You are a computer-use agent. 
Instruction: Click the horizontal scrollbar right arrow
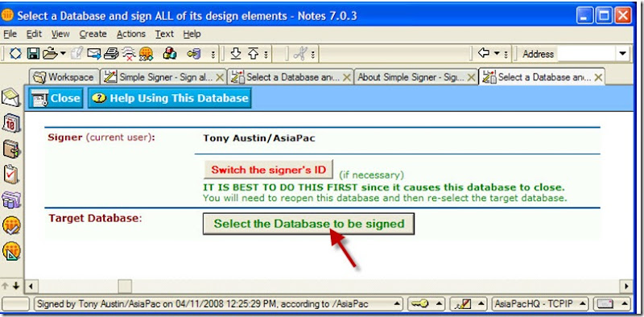pos(627,286)
